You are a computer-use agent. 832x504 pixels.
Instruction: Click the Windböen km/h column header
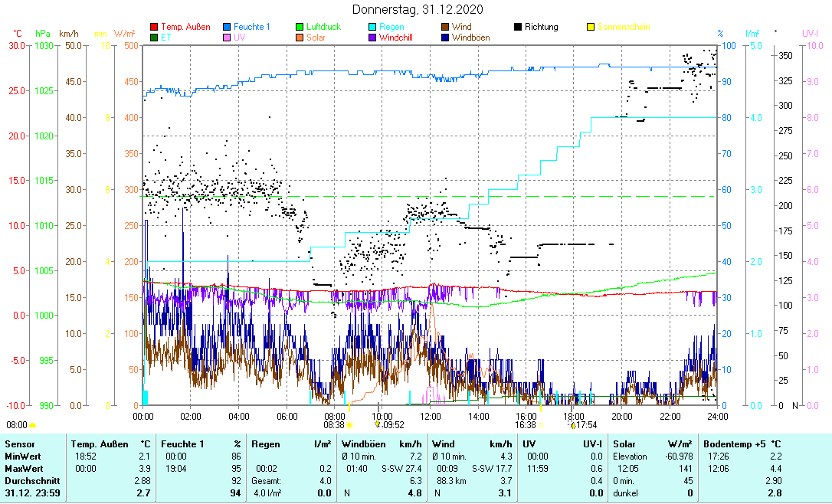pos(381,443)
